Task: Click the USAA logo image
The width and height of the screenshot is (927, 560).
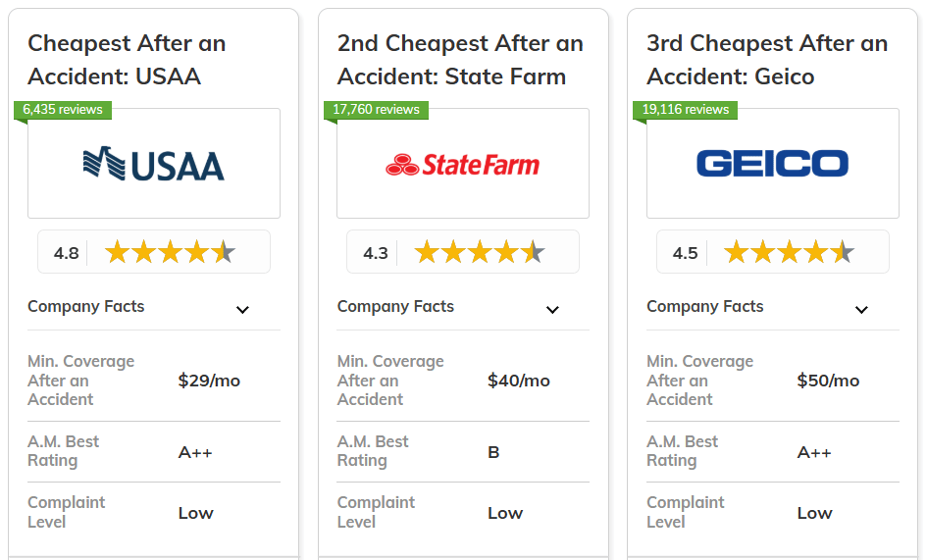Action: pyautogui.click(x=153, y=164)
